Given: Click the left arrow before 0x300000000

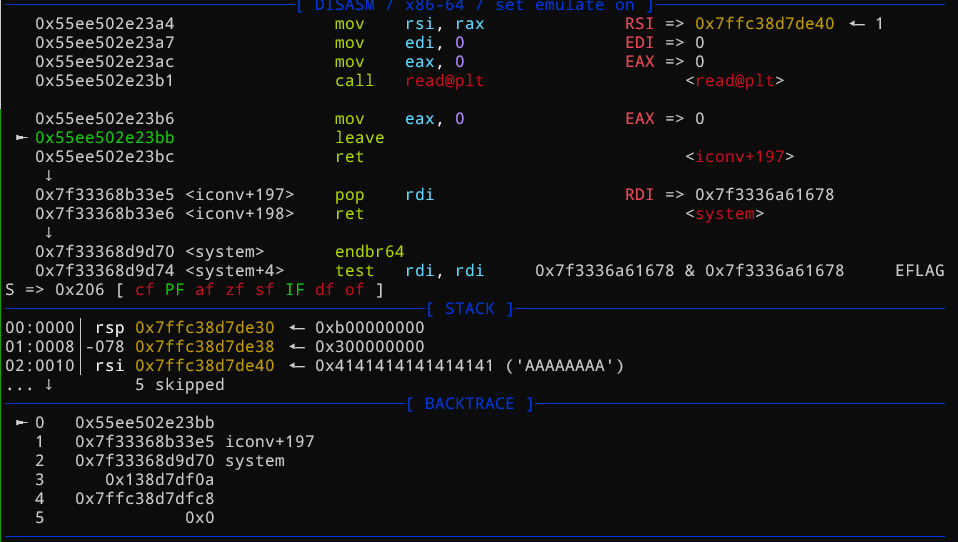Looking at the screenshot, I should (x=295, y=347).
